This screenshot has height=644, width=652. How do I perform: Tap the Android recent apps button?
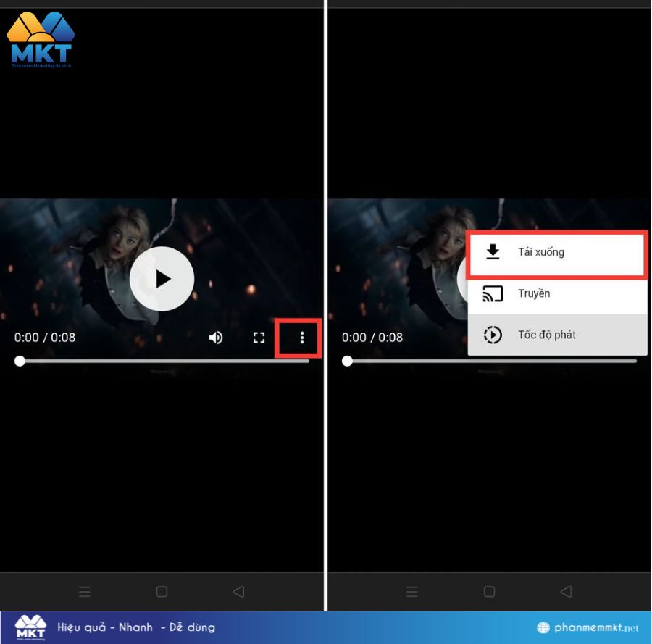pos(85,592)
